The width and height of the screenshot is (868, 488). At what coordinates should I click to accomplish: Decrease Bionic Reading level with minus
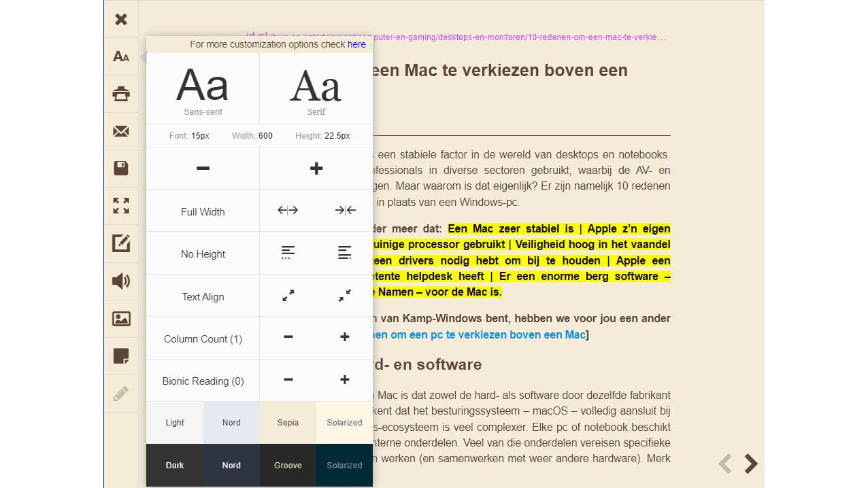coord(288,381)
